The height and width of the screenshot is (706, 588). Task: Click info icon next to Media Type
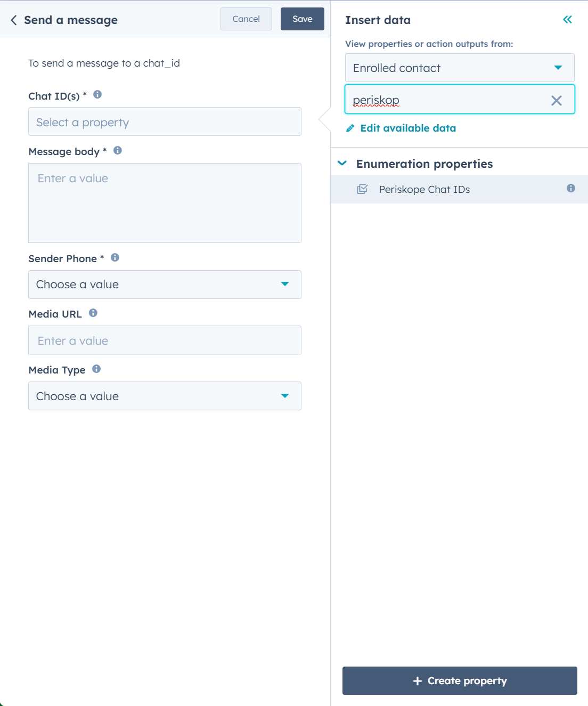point(96,369)
